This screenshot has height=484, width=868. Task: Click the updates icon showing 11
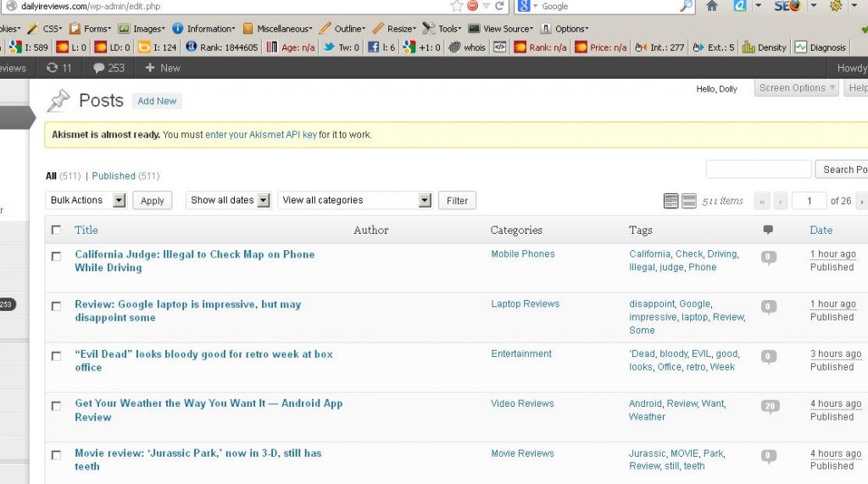tap(59, 68)
